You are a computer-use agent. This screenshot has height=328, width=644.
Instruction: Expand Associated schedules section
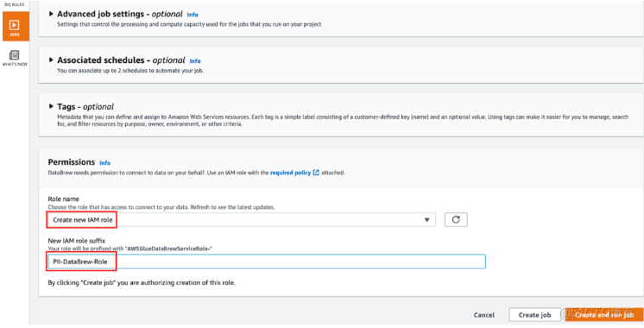point(51,60)
